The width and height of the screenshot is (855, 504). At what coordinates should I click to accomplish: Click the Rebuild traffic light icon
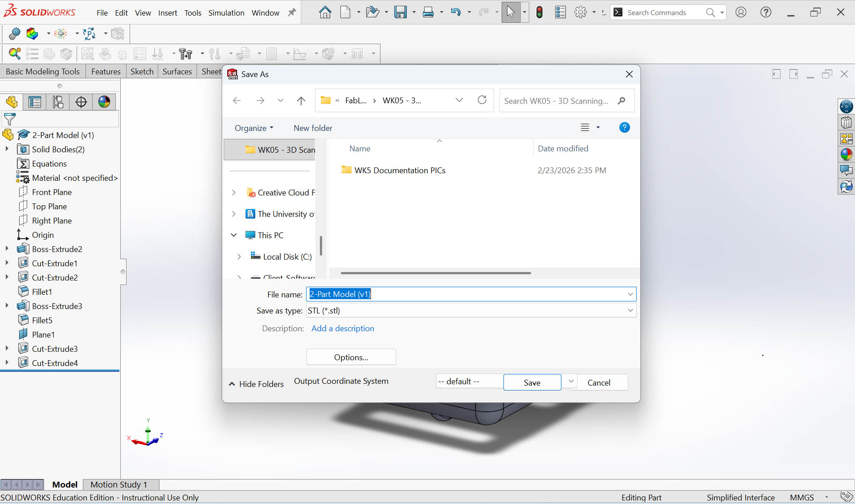[x=539, y=12]
